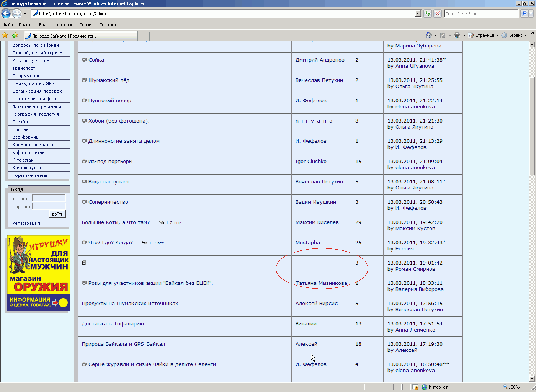The height and width of the screenshot is (392, 536).
Task: Click camera icon beside Из-под портьеры
Action: coord(84,161)
